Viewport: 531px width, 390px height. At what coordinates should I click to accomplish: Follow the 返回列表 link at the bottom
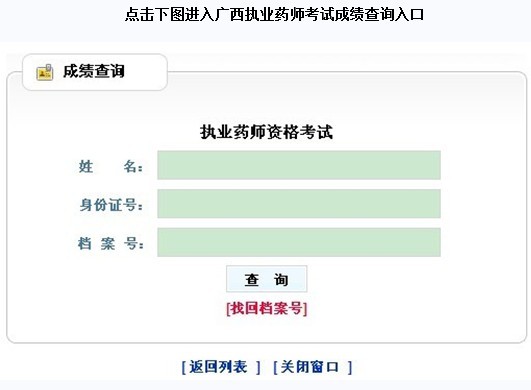point(221,367)
